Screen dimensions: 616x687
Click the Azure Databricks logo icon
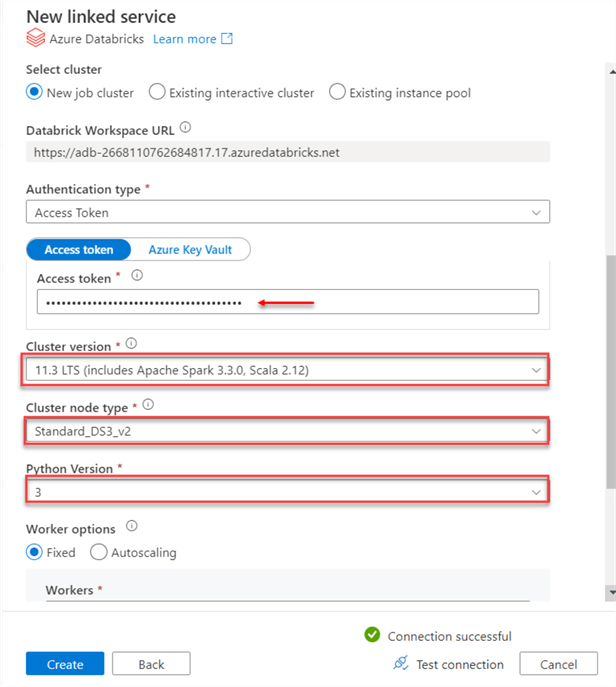point(35,39)
